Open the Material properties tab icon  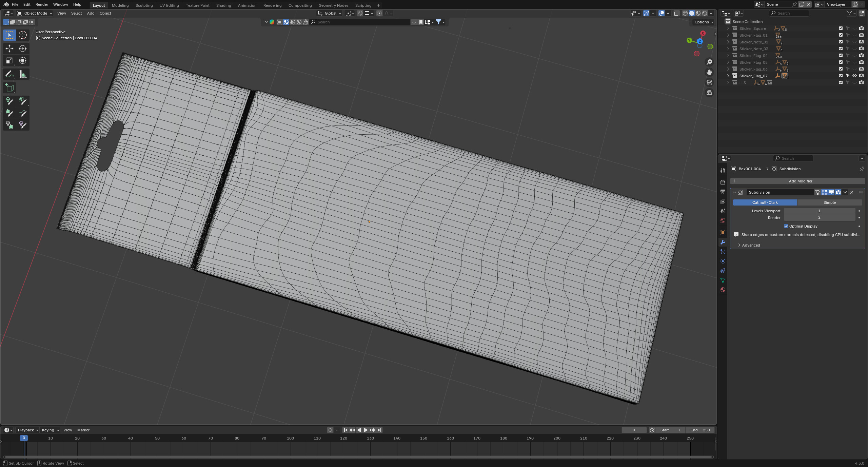(723, 290)
